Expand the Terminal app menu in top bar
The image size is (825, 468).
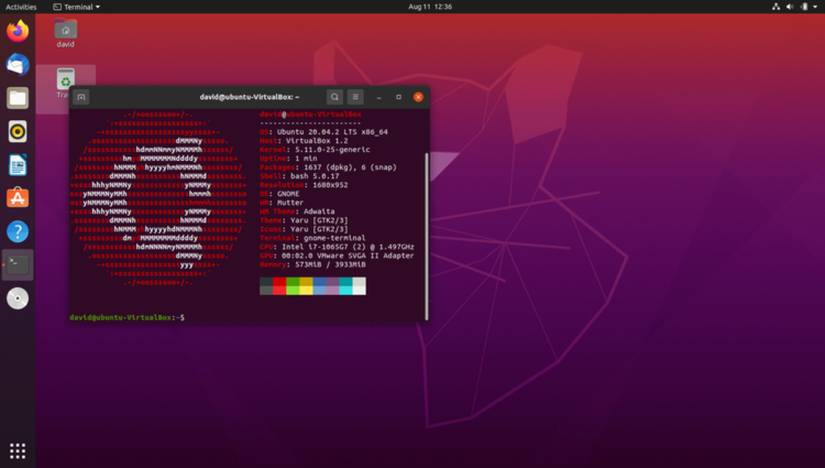click(76, 6)
